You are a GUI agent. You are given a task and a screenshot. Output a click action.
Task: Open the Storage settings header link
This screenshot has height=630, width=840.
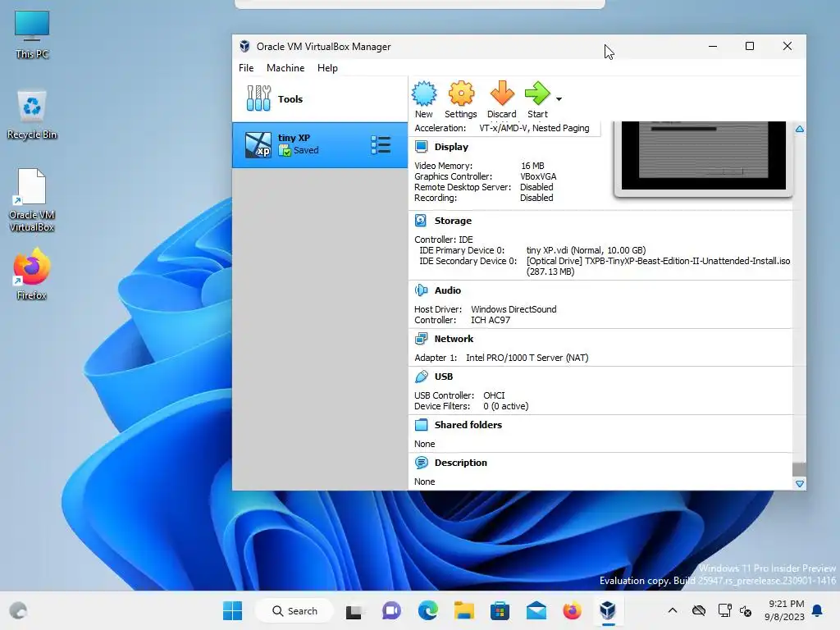coord(453,221)
